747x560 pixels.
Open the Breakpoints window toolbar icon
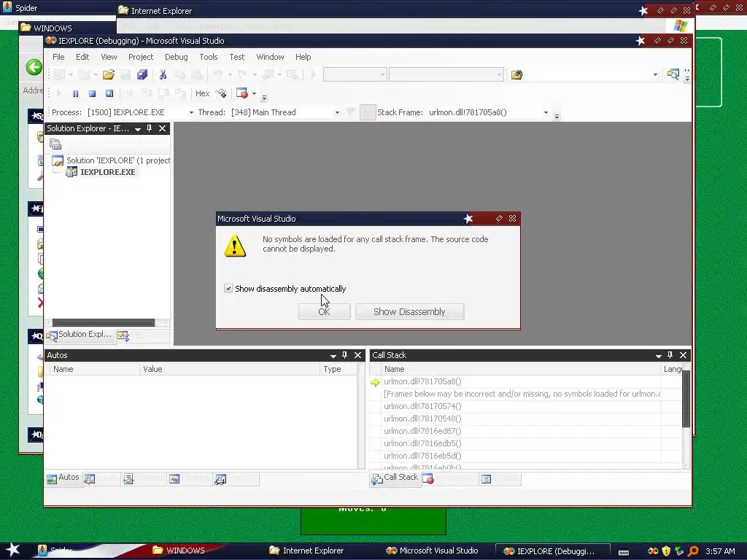pos(242,93)
